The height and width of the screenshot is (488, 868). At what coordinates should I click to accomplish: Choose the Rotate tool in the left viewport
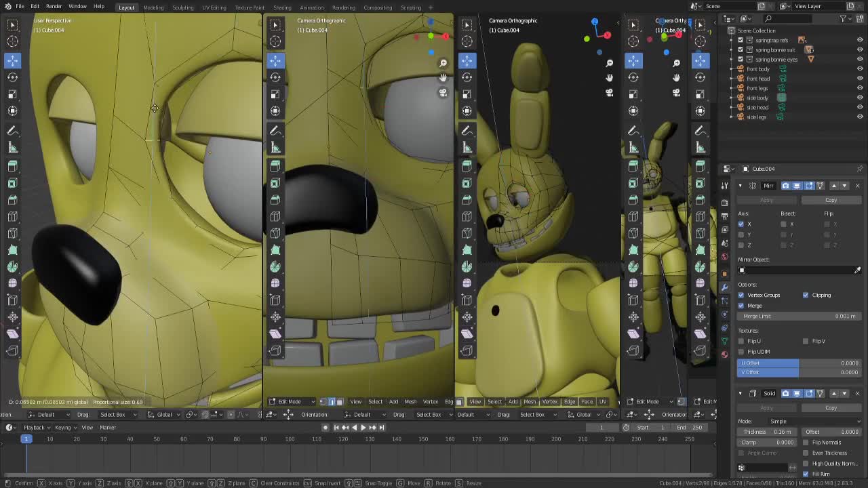pos(12,77)
